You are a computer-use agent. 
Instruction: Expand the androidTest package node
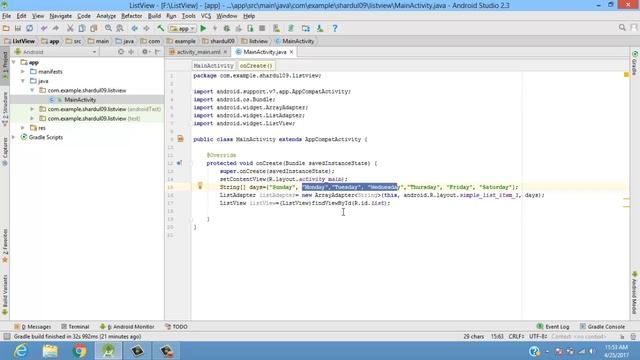point(32,109)
